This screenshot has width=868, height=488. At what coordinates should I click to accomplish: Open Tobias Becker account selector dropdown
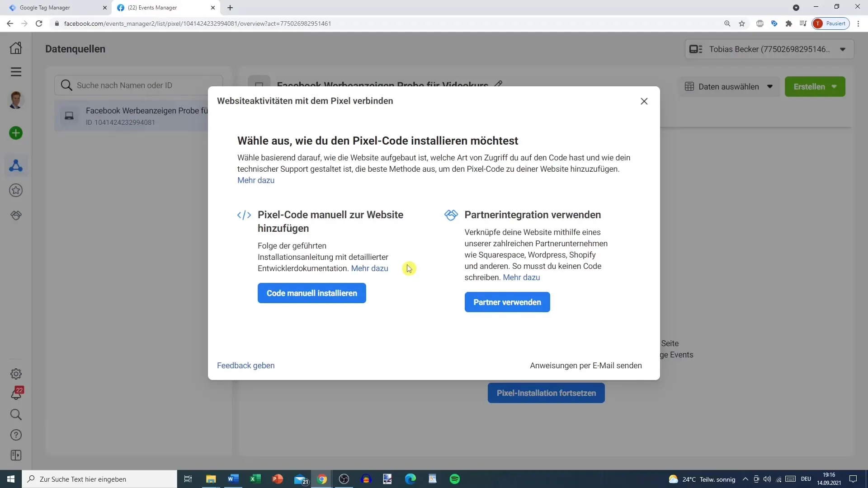(x=769, y=49)
